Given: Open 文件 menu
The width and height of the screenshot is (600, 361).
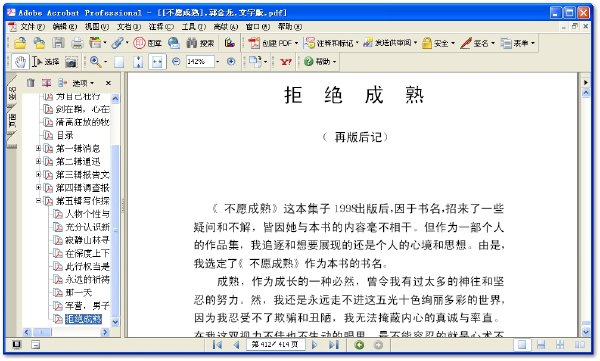Looking at the screenshot, I should tap(33, 26).
